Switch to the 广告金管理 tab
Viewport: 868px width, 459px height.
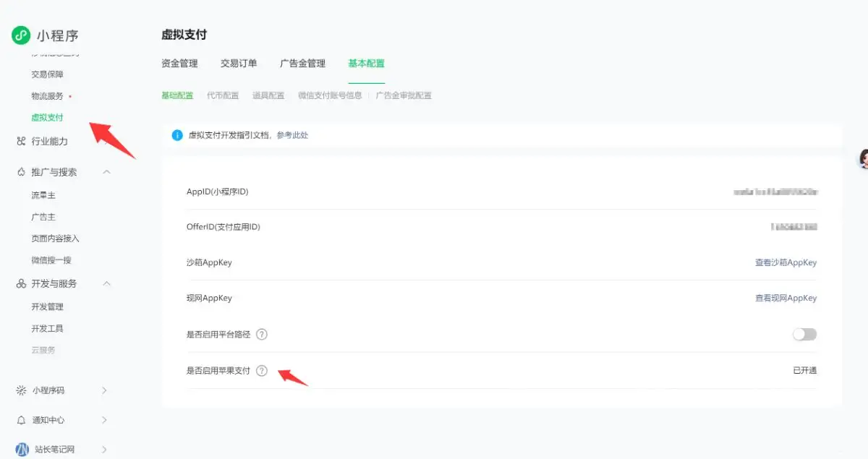click(302, 63)
